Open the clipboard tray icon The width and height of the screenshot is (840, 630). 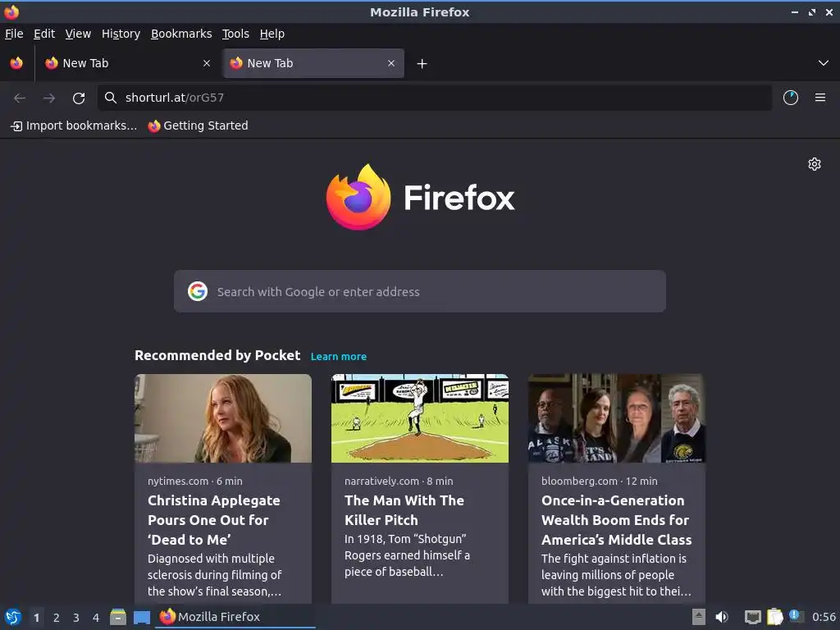[x=774, y=617]
